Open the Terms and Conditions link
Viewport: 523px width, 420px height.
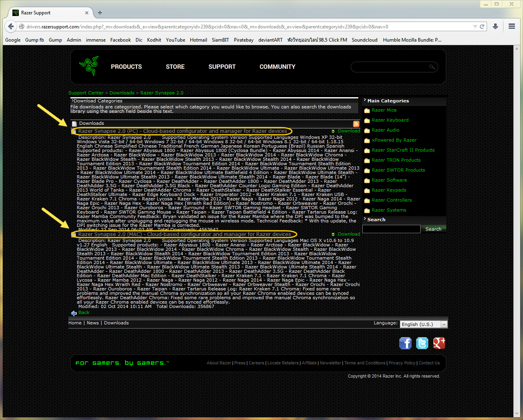(x=365, y=363)
